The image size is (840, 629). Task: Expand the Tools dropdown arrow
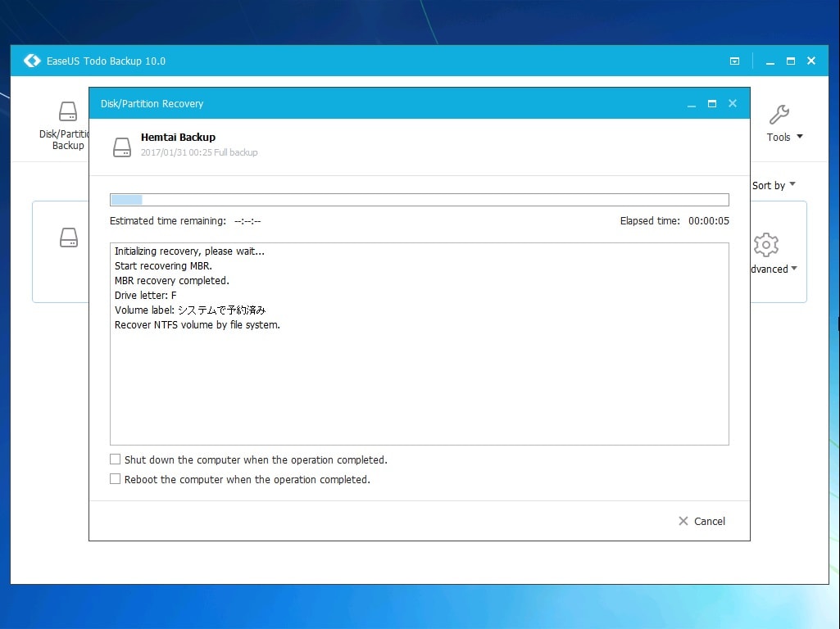point(800,137)
